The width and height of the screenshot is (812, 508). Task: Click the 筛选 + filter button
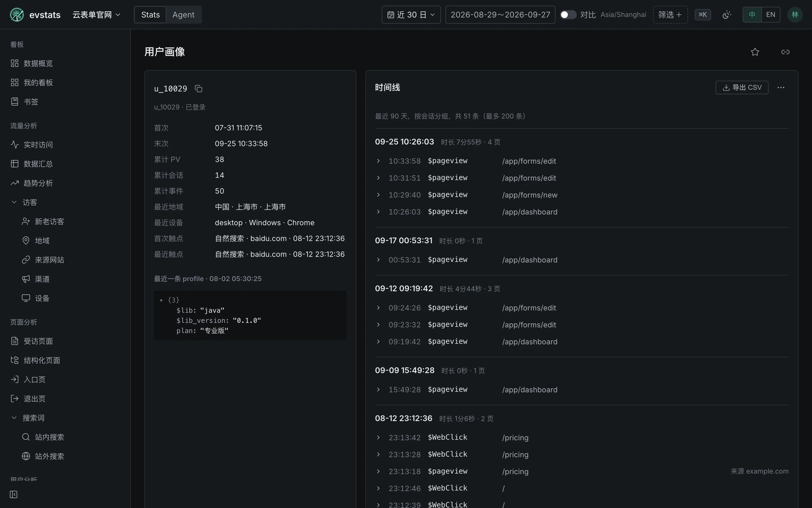670,15
